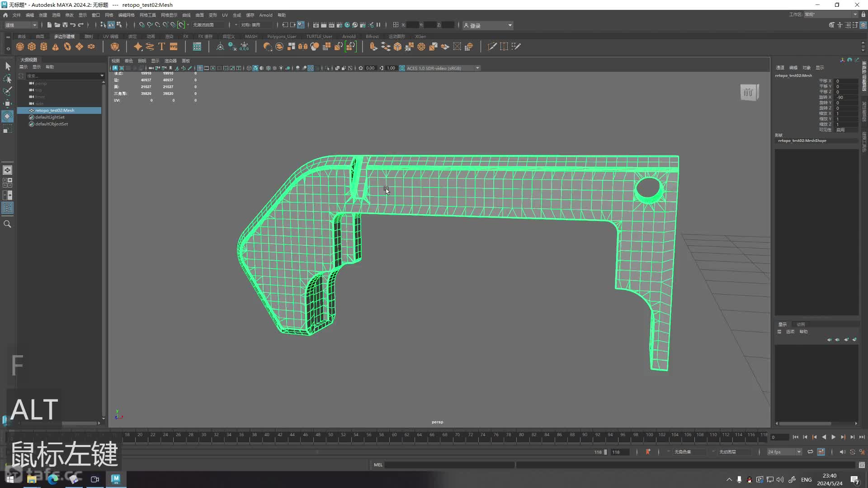
Task: Toggle cached playback button
Action: [x=821, y=452]
